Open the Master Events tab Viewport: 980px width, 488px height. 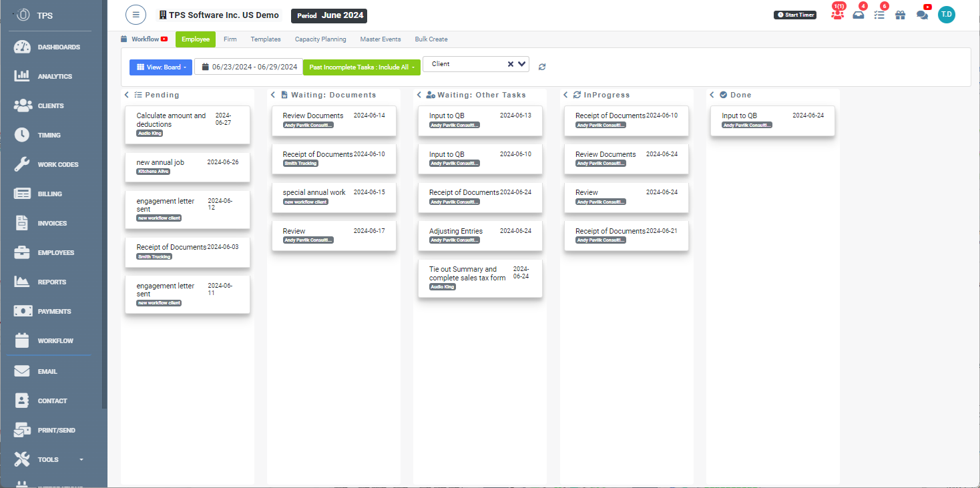point(381,39)
